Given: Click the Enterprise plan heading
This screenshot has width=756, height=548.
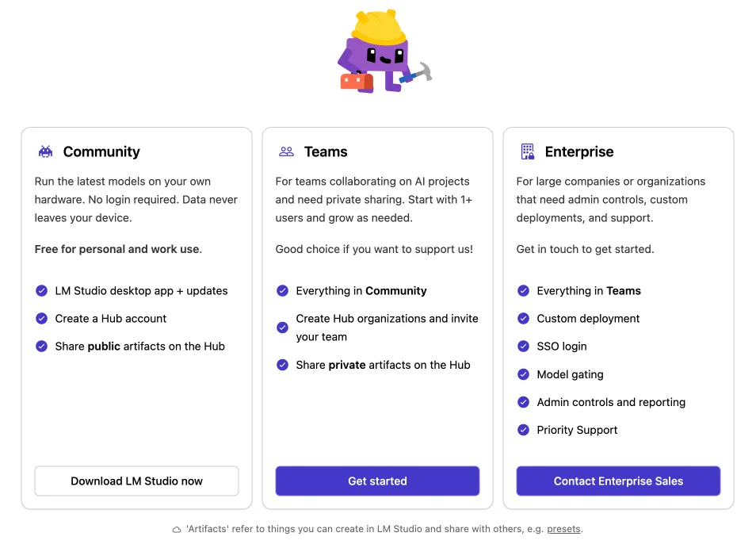Looking at the screenshot, I should [579, 151].
